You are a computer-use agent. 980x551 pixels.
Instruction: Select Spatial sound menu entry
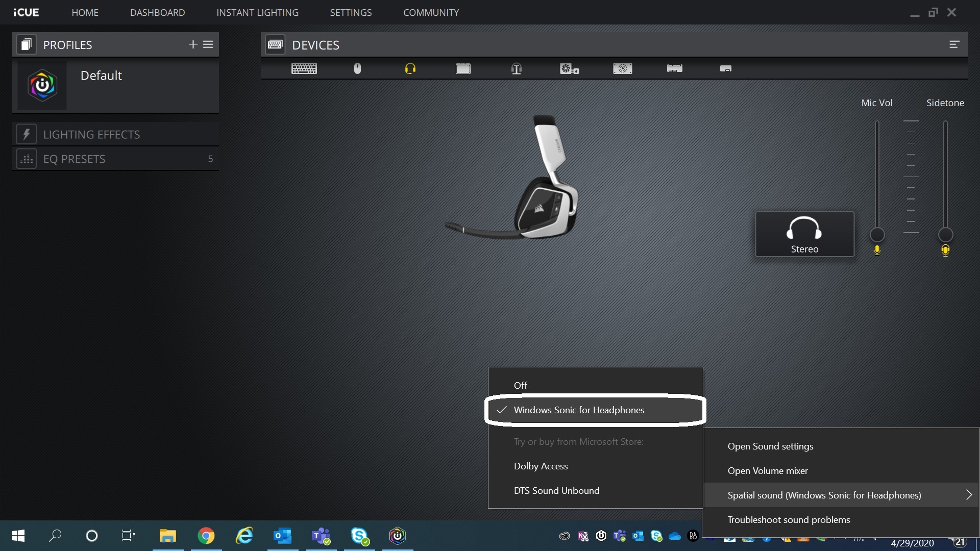click(841, 495)
